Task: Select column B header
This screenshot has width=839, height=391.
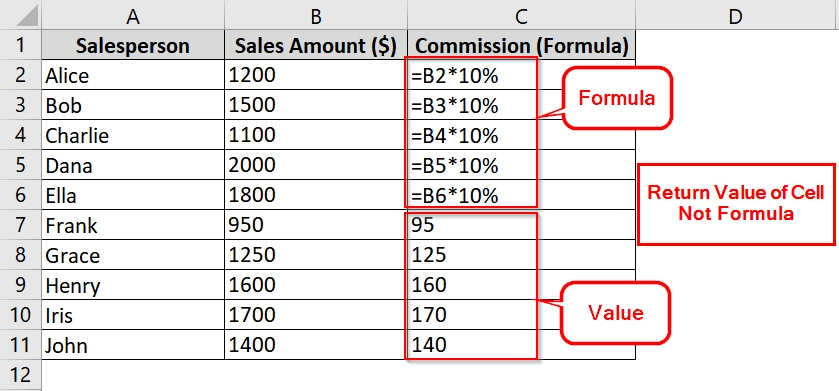Action: (x=316, y=15)
